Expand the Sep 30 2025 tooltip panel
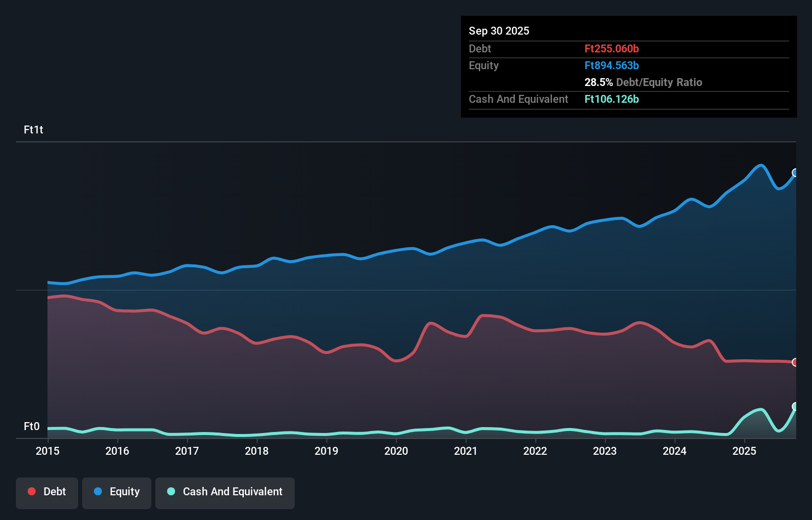 pyautogui.click(x=499, y=31)
